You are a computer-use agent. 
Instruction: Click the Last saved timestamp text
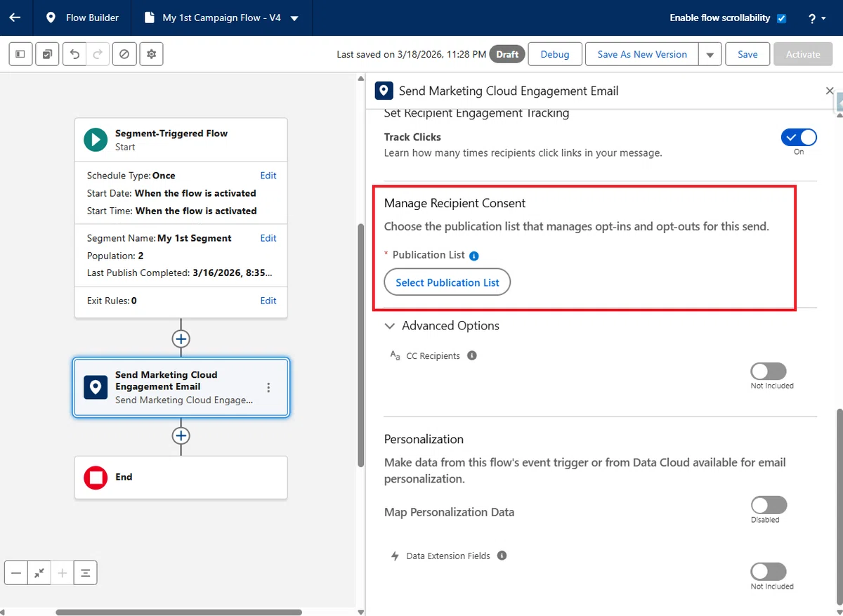click(412, 54)
